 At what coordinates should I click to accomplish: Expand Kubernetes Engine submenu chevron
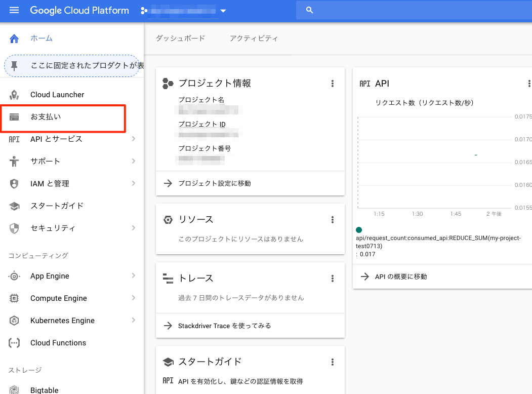click(133, 321)
